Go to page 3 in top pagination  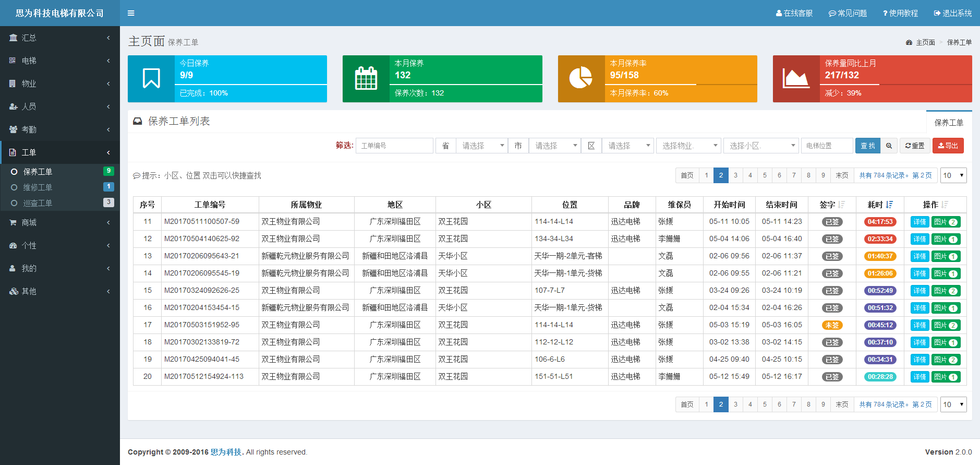point(735,175)
